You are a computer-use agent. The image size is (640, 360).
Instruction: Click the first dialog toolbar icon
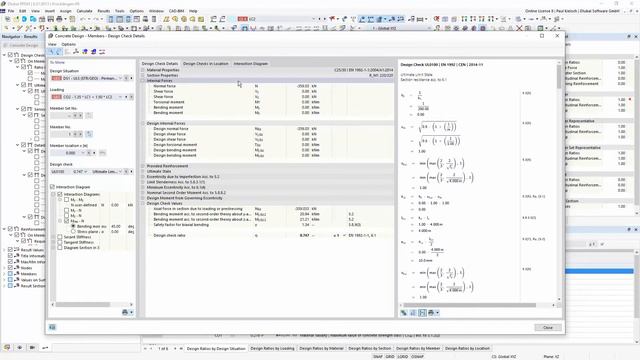coord(51,52)
